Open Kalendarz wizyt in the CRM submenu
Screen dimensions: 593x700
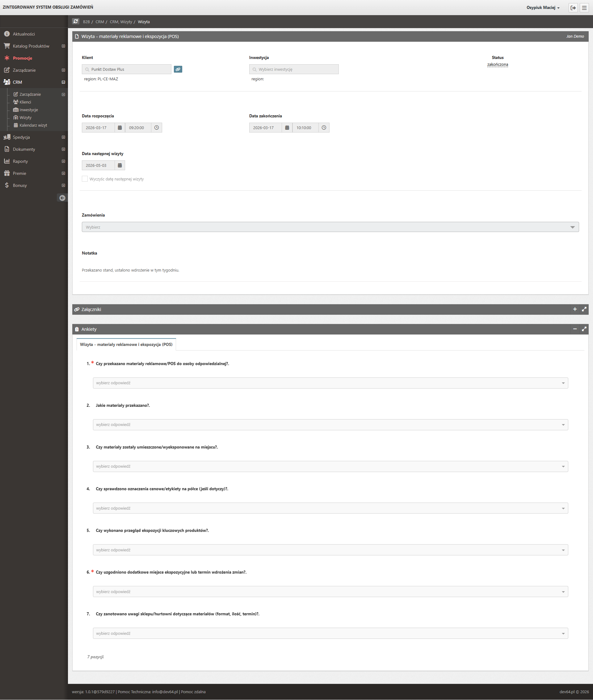[x=33, y=125]
